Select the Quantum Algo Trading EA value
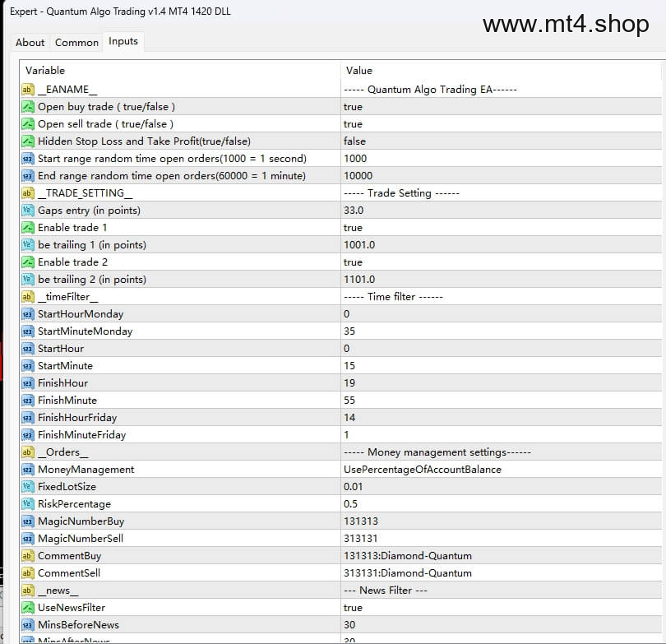Image resolution: width=666 pixels, height=644 pixels. (430, 90)
